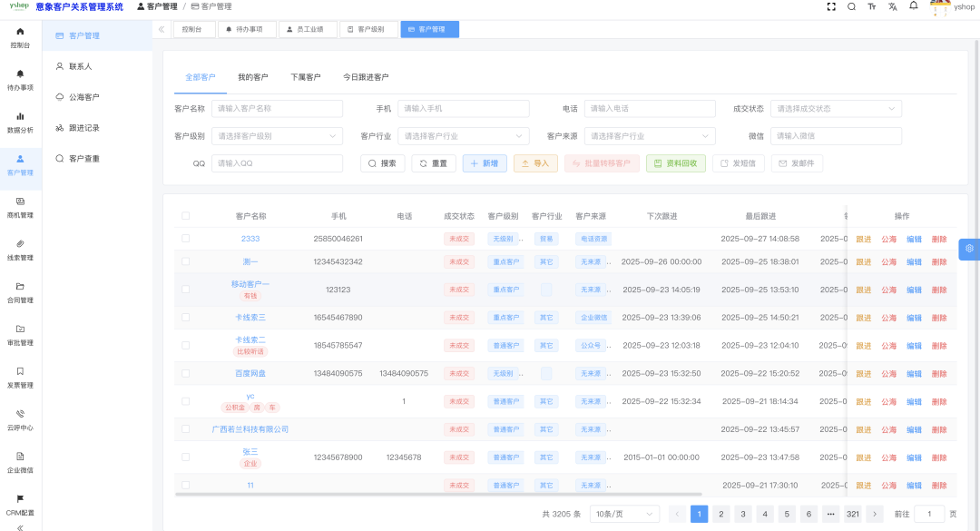The width and height of the screenshot is (980, 531).
Task: Open the global search icon
Action: click(851, 7)
